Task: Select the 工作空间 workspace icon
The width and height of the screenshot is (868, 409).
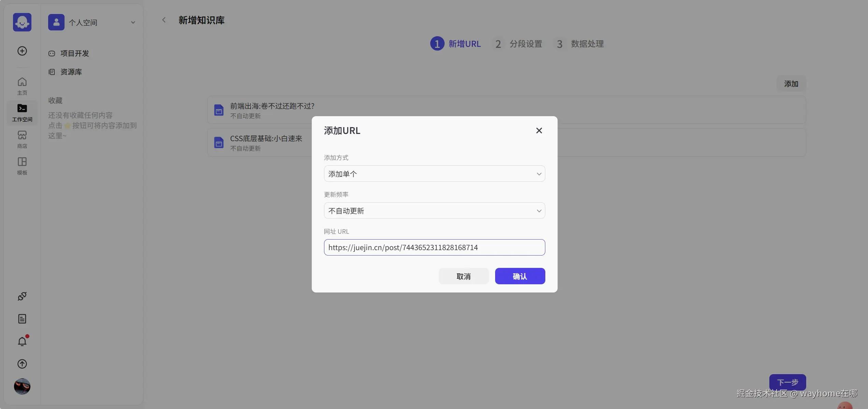Action: click(22, 112)
